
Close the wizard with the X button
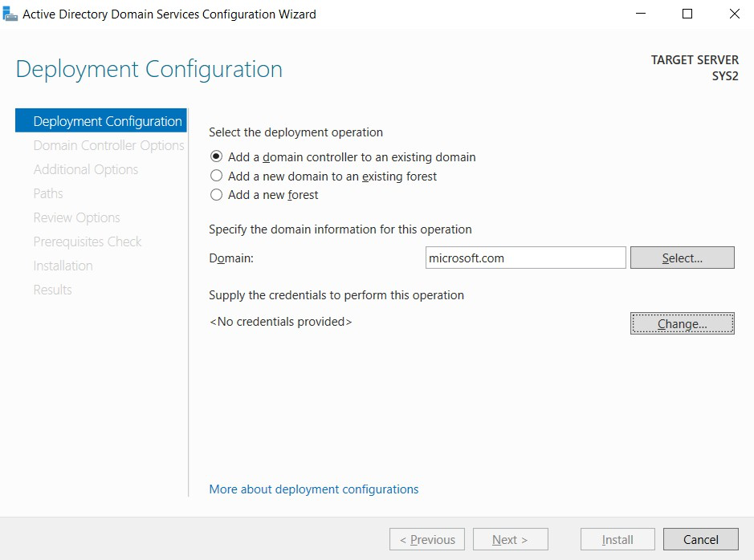(x=734, y=14)
